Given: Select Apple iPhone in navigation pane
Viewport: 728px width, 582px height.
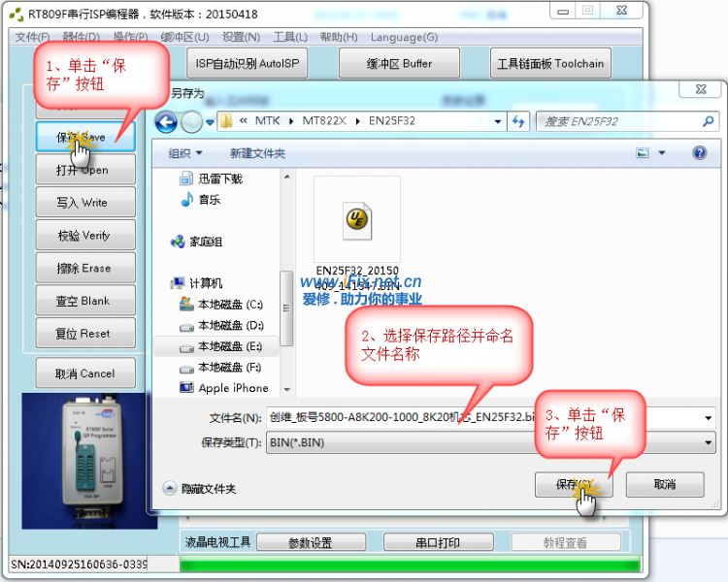Looking at the screenshot, I should tap(233, 388).
